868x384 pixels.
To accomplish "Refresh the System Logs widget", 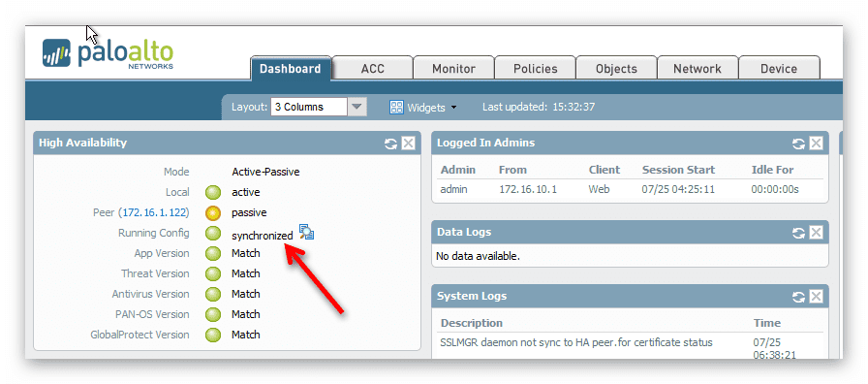I will pyautogui.click(x=798, y=297).
